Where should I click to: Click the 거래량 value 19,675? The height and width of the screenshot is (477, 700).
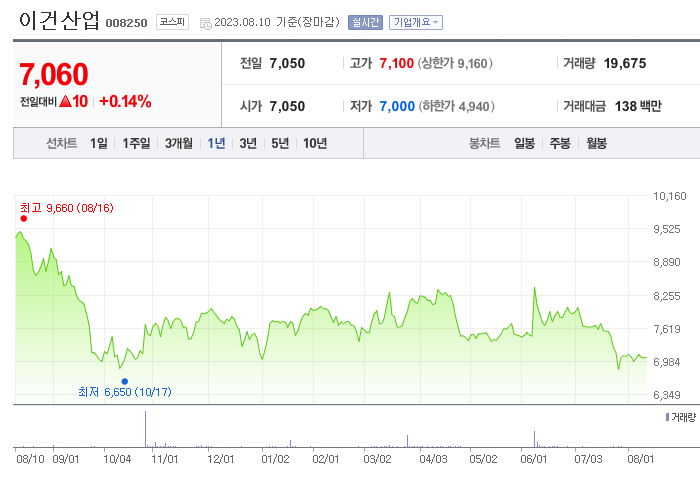click(x=625, y=63)
